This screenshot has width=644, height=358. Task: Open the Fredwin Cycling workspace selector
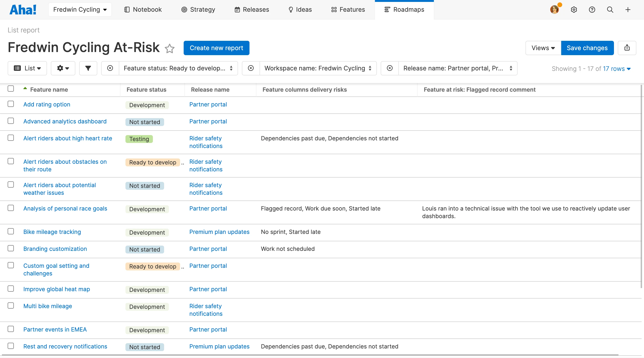coord(80,10)
